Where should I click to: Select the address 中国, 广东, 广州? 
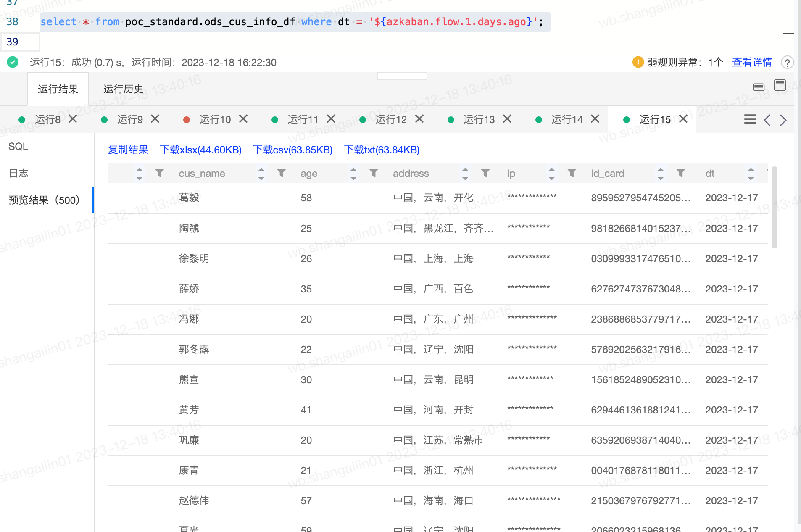433,319
